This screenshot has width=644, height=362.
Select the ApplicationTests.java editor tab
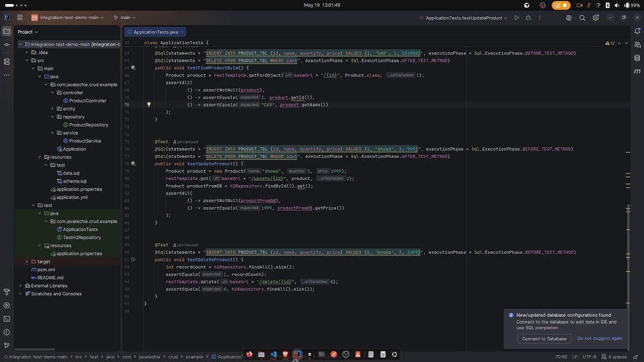point(155,32)
